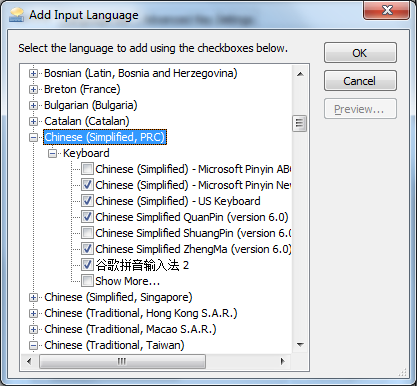Uncheck the 谷歌拼音输入法 2 checkbox
The height and width of the screenshot is (386, 417).
click(x=87, y=265)
